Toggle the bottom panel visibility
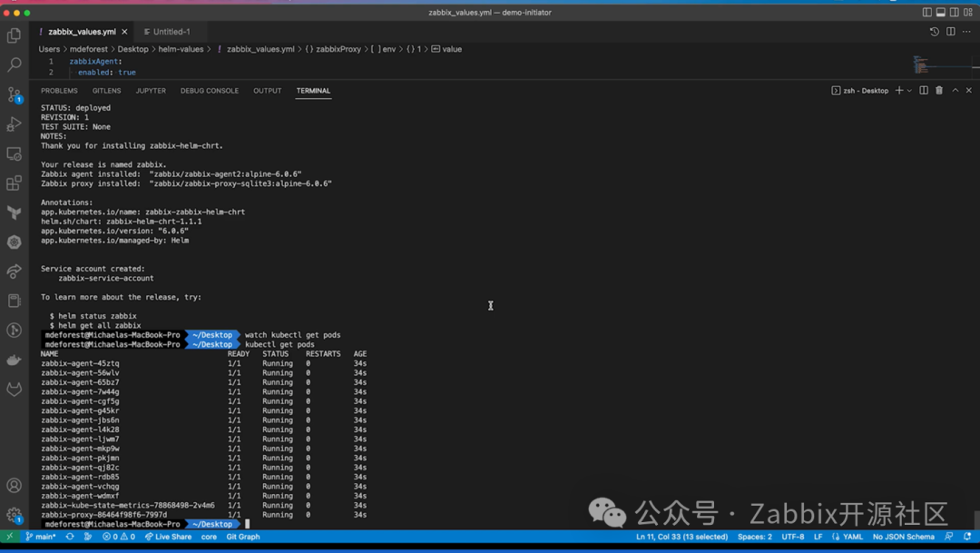Screen dimensions: 980x553 pyautogui.click(x=941, y=13)
